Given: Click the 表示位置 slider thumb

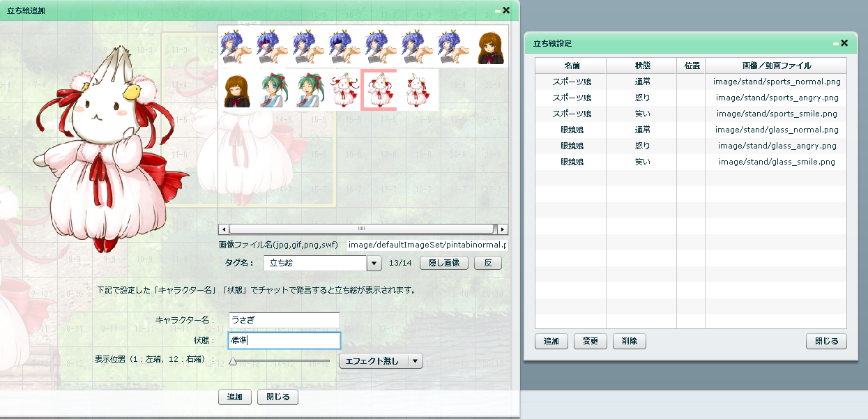Looking at the screenshot, I should pos(233,361).
